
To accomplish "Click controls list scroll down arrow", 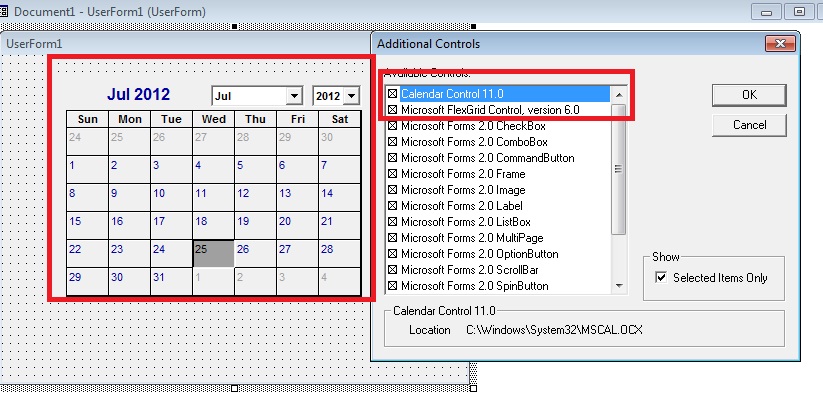I will (x=619, y=286).
